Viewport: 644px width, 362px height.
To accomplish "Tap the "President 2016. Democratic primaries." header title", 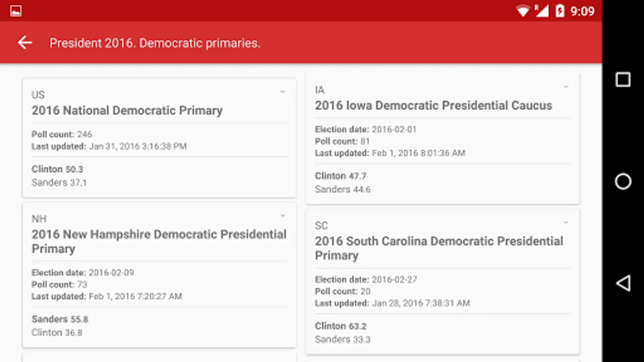I will 155,43.
